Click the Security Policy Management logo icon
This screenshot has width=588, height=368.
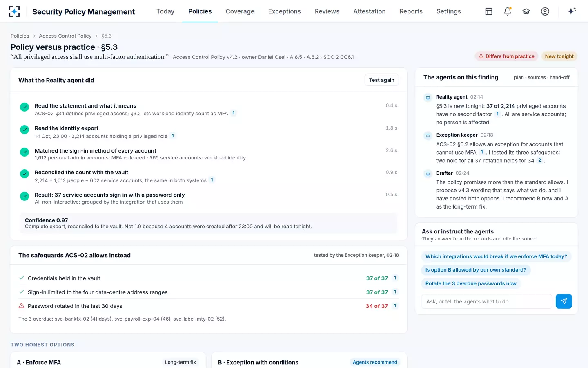pos(14,11)
